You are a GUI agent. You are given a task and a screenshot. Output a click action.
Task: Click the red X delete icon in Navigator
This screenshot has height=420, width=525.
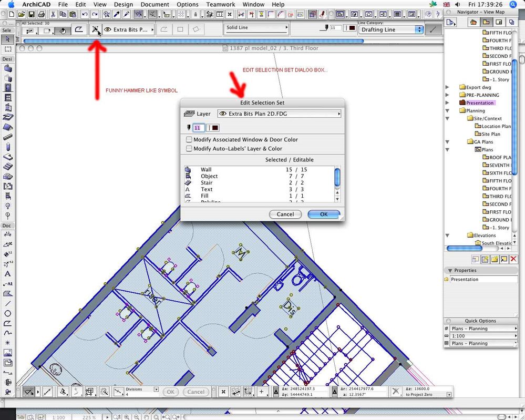[513, 259]
